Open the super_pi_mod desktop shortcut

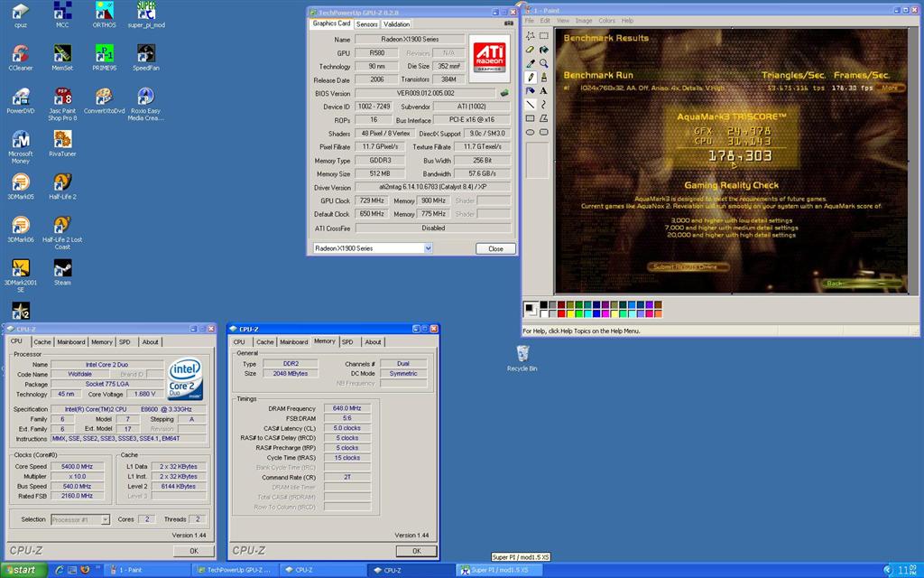coord(146,14)
